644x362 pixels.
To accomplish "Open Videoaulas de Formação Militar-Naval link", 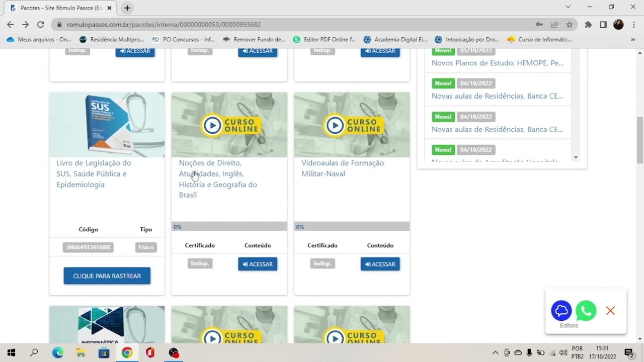I will point(343,168).
